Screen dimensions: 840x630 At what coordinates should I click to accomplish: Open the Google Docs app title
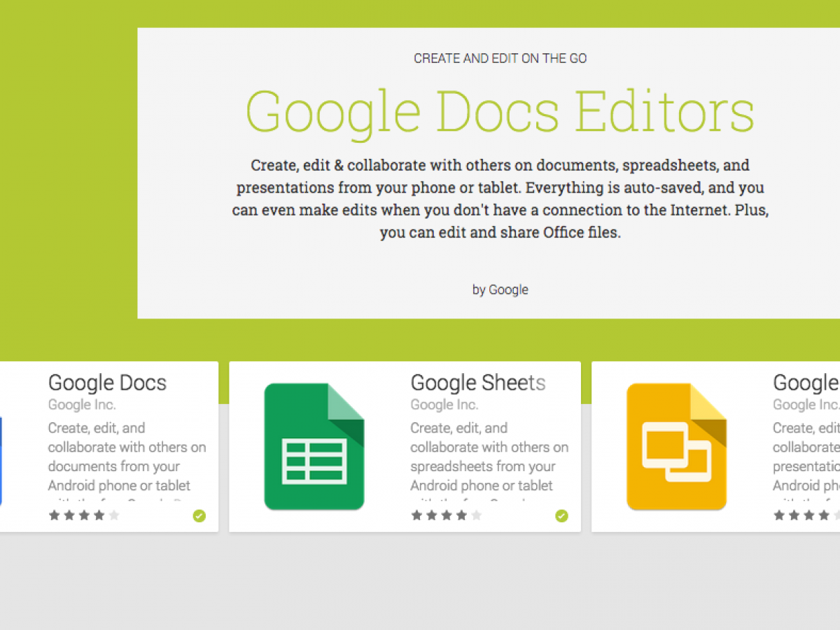107,383
